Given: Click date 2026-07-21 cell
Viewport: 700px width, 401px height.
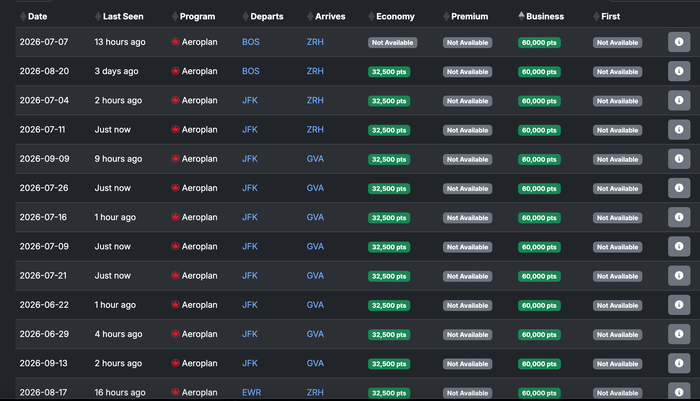Looking at the screenshot, I should click(x=43, y=276).
